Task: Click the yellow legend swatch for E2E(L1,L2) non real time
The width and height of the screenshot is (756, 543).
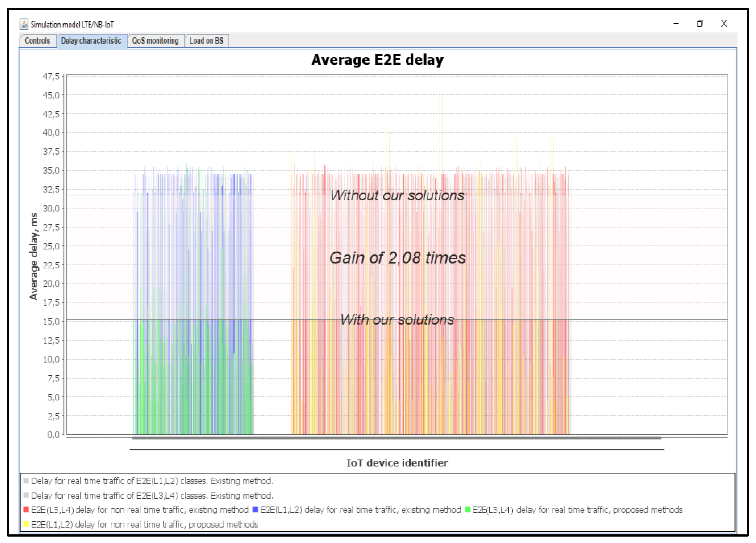Action: point(26,524)
